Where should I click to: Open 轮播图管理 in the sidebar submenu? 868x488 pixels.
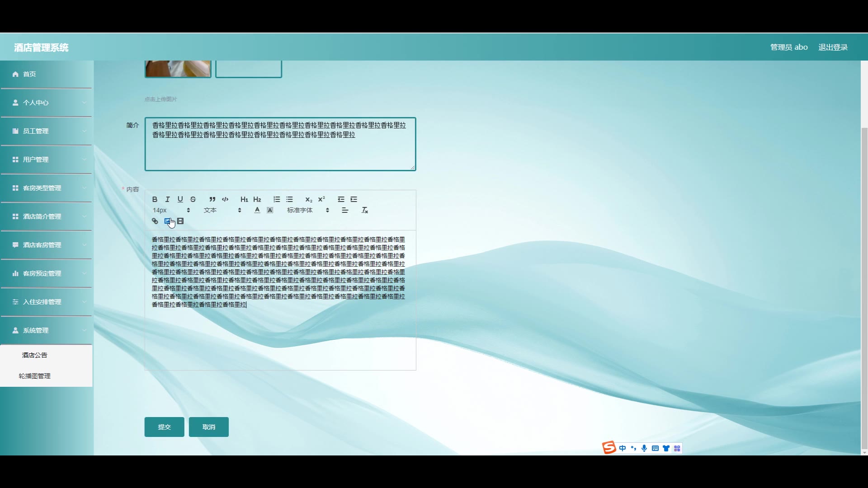[34, 376]
